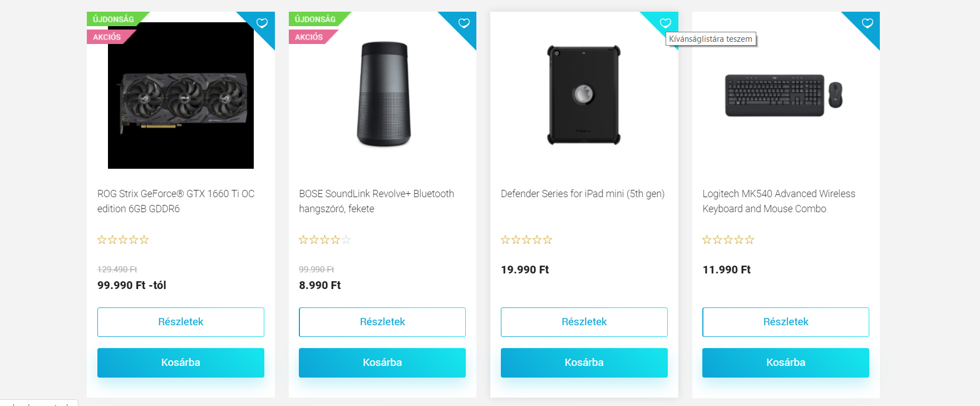This screenshot has width=980, height=406.
Task: Add Defender Series iPad case to cart (Kosárba)
Action: click(584, 363)
